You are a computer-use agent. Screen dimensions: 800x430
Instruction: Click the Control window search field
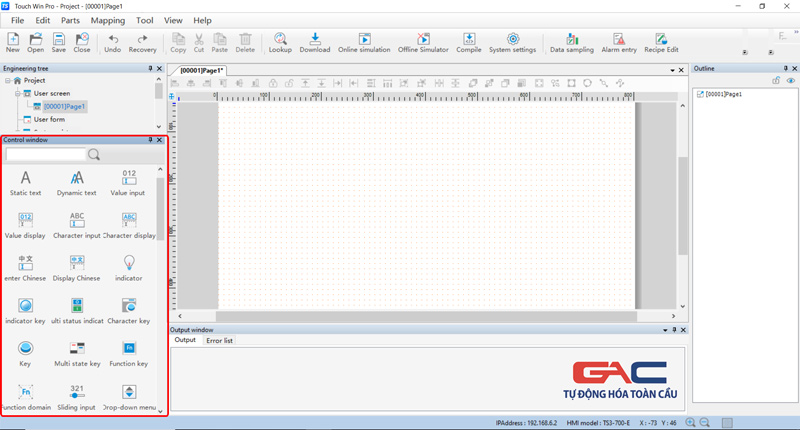point(45,155)
